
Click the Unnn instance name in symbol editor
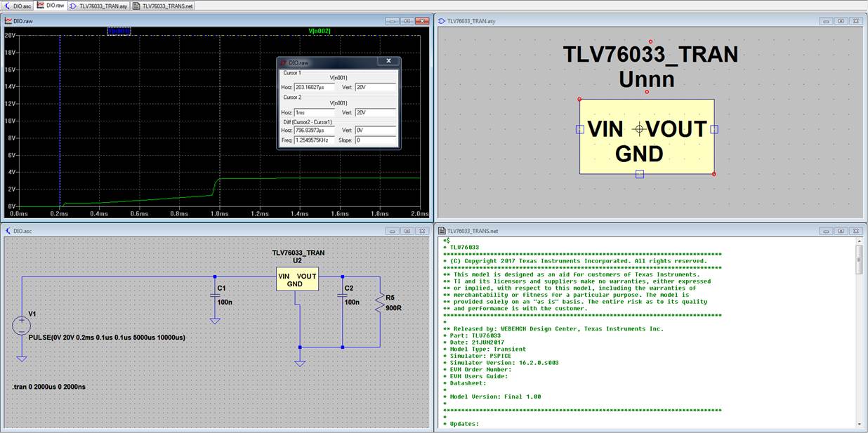pos(647,79)
